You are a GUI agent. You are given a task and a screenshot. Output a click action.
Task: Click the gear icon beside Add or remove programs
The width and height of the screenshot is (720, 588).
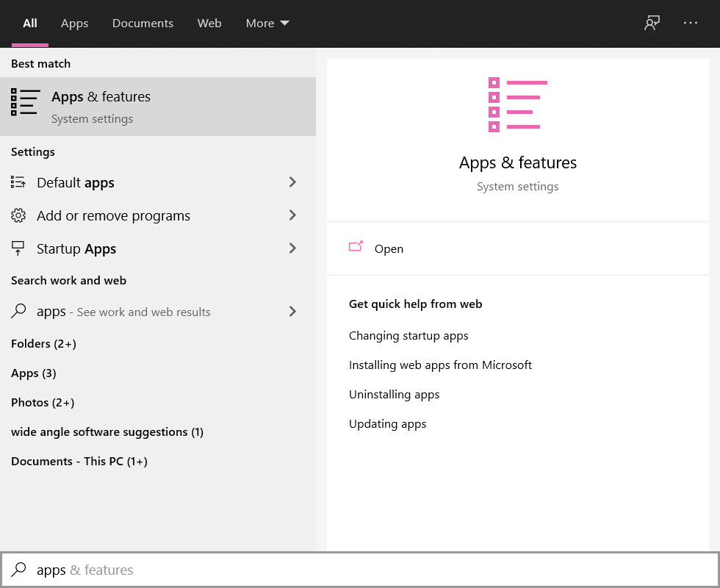coord(18,215)
